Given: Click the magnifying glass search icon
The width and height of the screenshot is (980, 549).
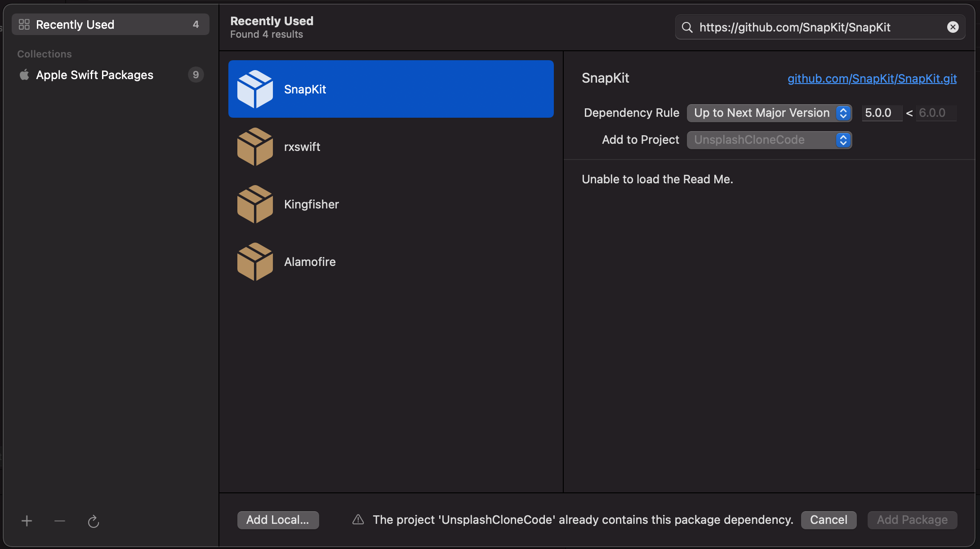Looking at the screenshot, I should (x=687, y=27).
